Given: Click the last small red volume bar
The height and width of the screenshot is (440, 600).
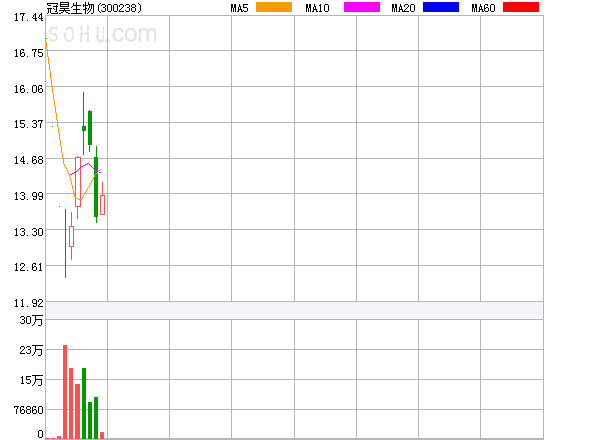Looking at the screenshot, I should [x=102, y=435].
